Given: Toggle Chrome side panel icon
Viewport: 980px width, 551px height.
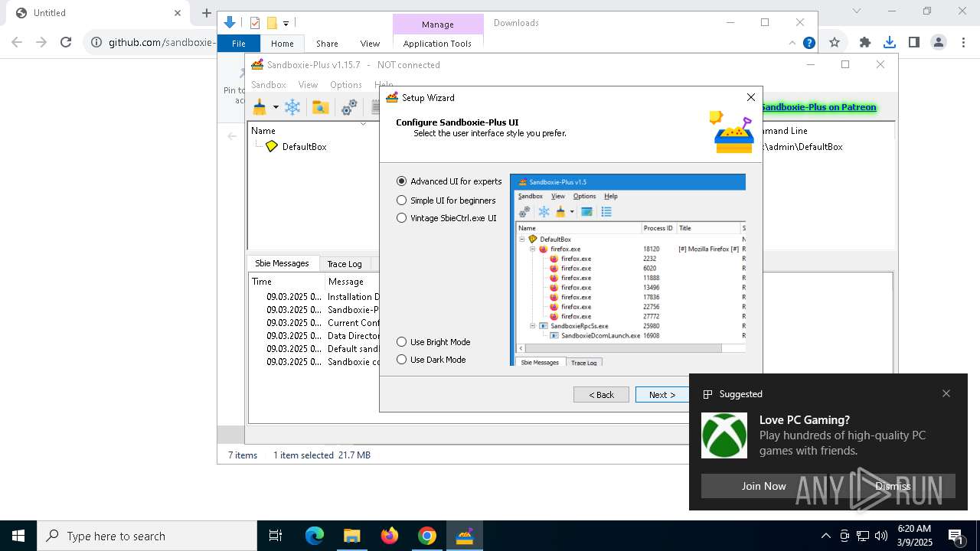Looking at the screenshot, I should point(913,42).
